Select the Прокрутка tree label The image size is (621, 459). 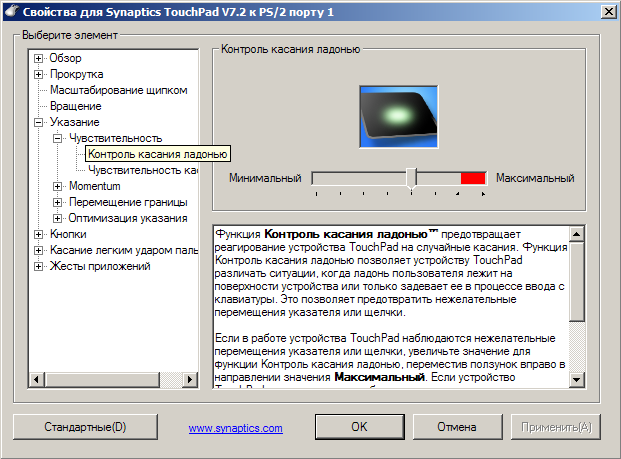76,74
